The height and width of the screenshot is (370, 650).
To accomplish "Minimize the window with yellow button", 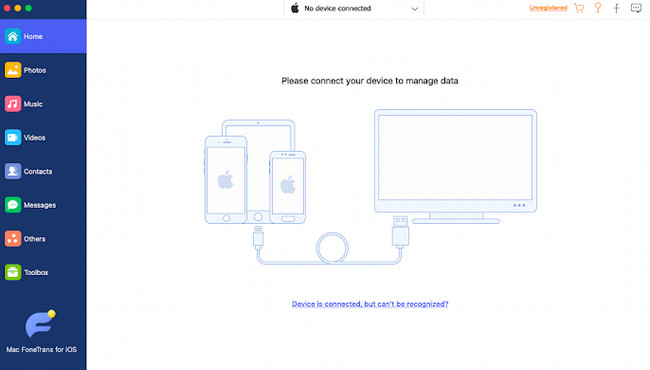I will (18, 8).
